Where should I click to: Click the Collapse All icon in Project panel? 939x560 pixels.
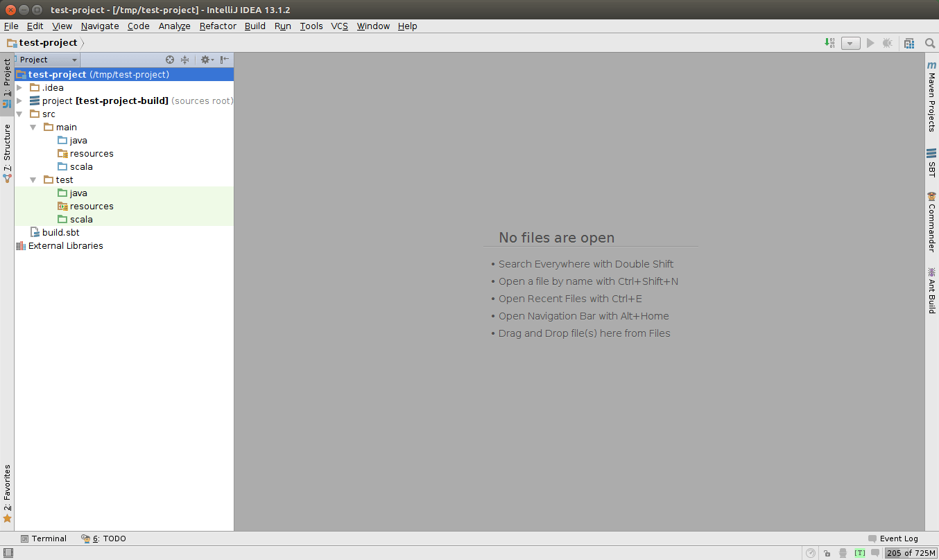(x=185, y=60)
